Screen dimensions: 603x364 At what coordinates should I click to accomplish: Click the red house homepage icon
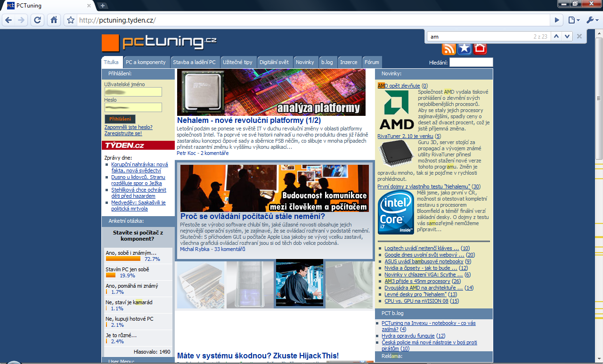click(480, 49)
